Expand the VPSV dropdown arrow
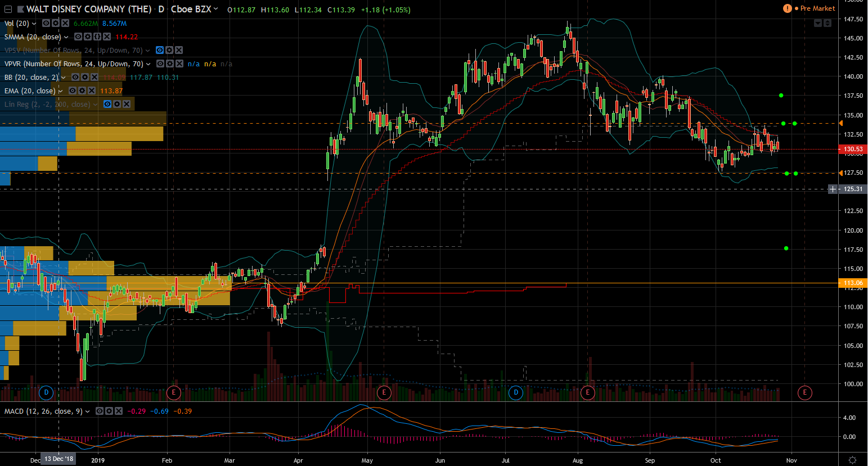This screenshot has height=466, width=868. tap(148, 51)
